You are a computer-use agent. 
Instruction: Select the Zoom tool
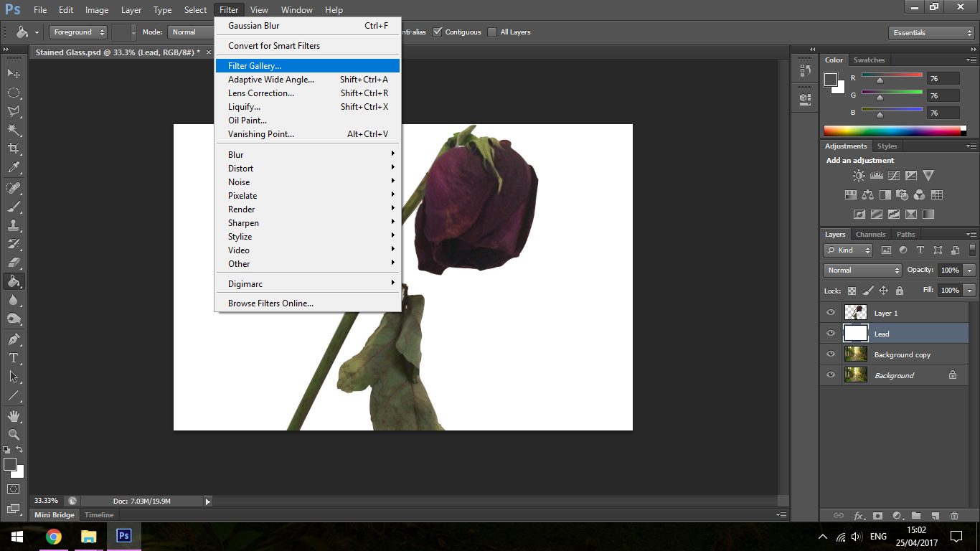[x=14, y=434]
